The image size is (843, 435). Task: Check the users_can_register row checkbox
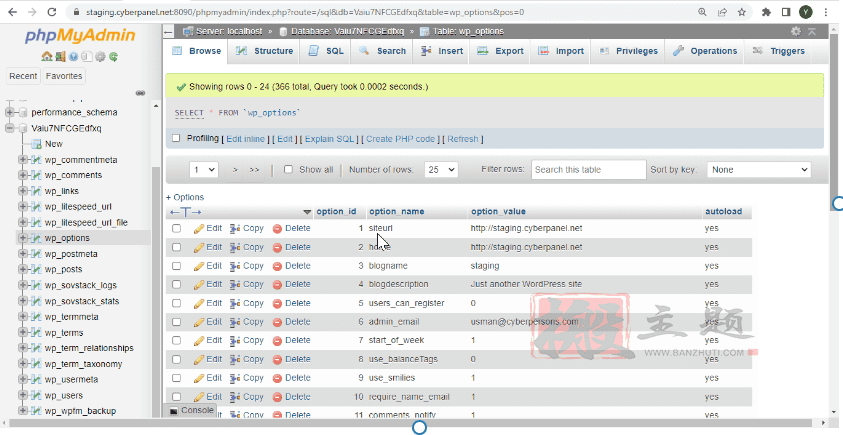pos(176,303)
